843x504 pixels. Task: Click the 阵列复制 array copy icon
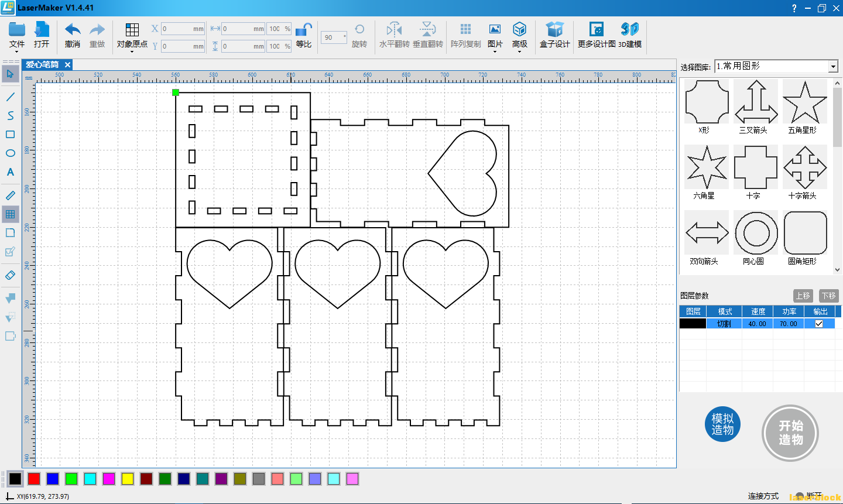pos(465,29)
